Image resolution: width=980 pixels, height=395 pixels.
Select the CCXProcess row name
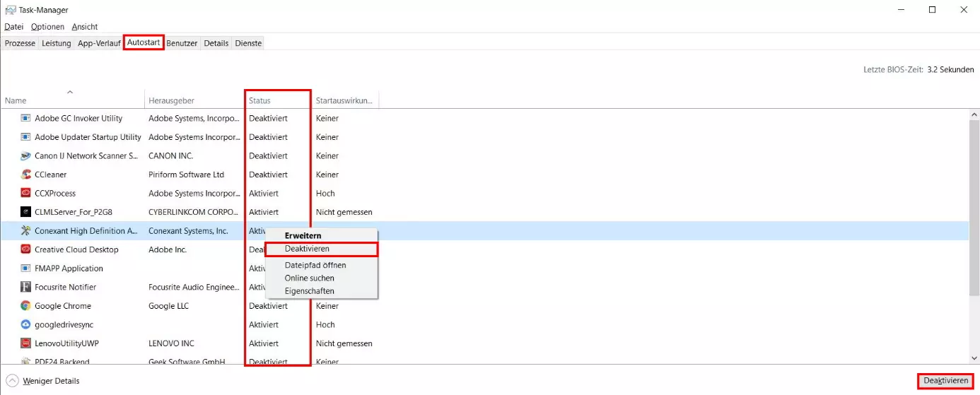tap(55, 193)
